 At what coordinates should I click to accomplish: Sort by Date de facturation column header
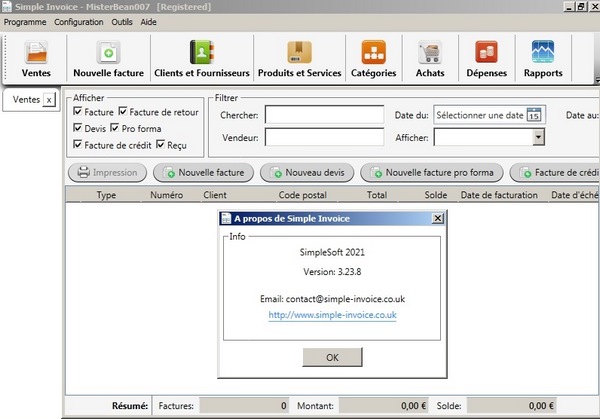tap(499, 195)
